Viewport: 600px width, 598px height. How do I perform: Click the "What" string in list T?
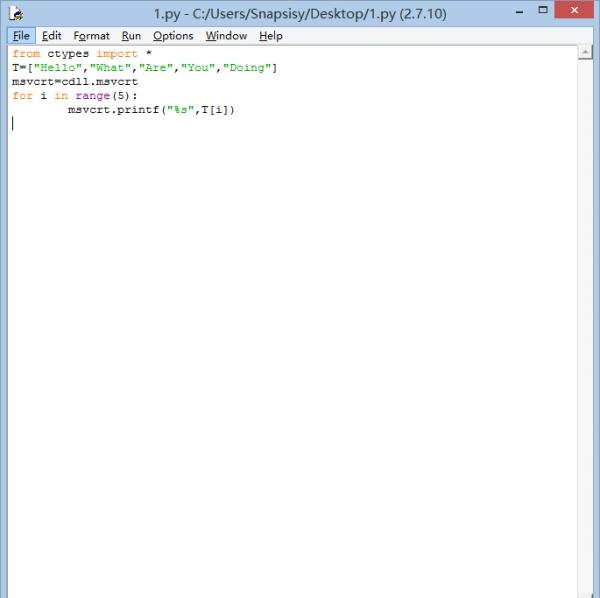coord(111,68)
